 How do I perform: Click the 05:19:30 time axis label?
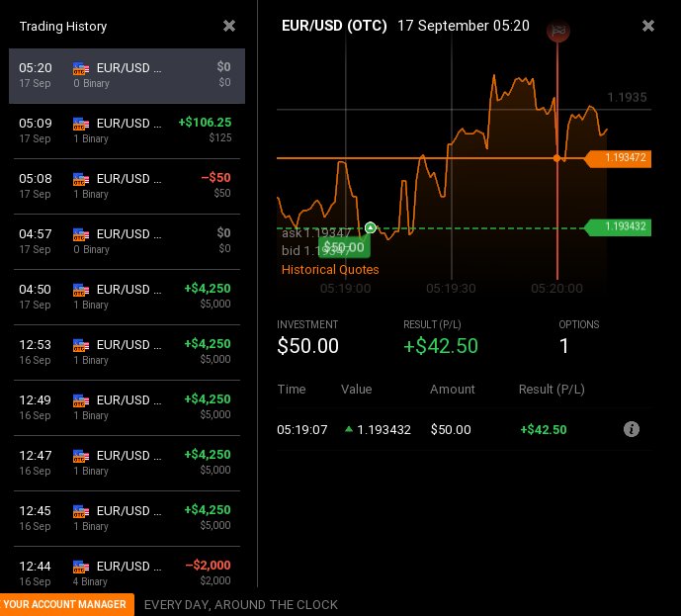click(451, 288)
